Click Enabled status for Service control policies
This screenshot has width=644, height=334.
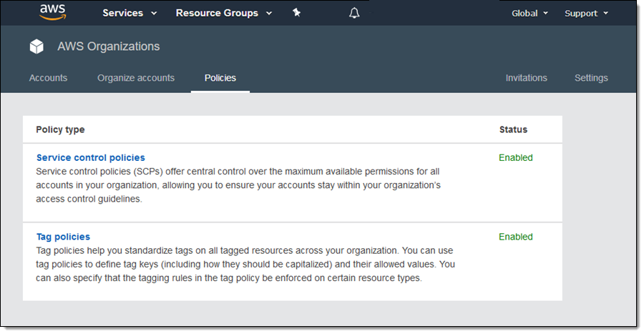point(515,157)
